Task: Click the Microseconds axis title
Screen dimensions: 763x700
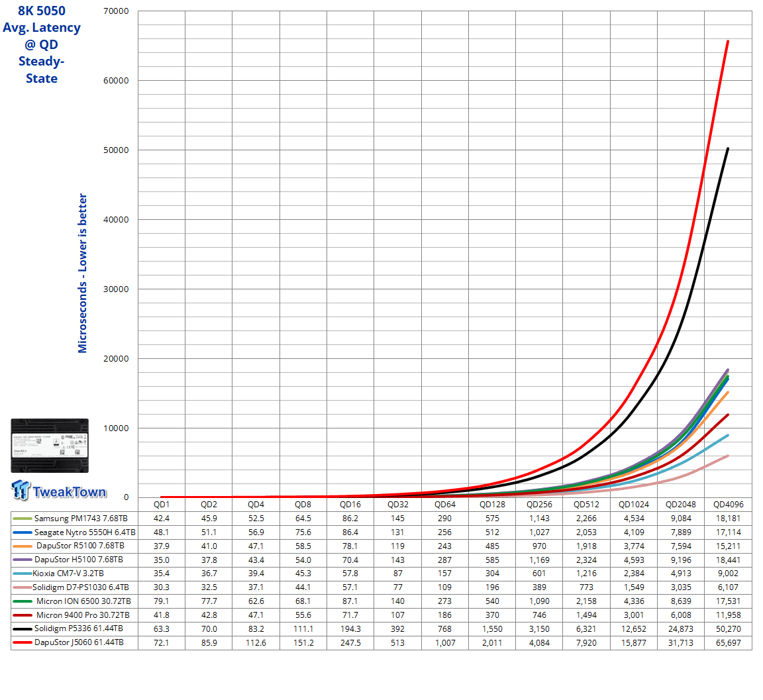Action: click(82, 274)
